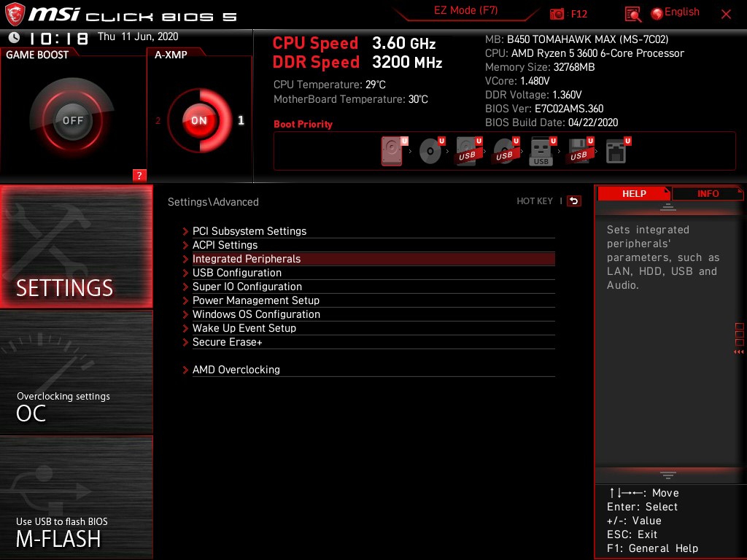This screenshot has width=747, height=560.
Task: Click the BIOS Ver E7C02AMS.360 text
Action: point(544,109)
